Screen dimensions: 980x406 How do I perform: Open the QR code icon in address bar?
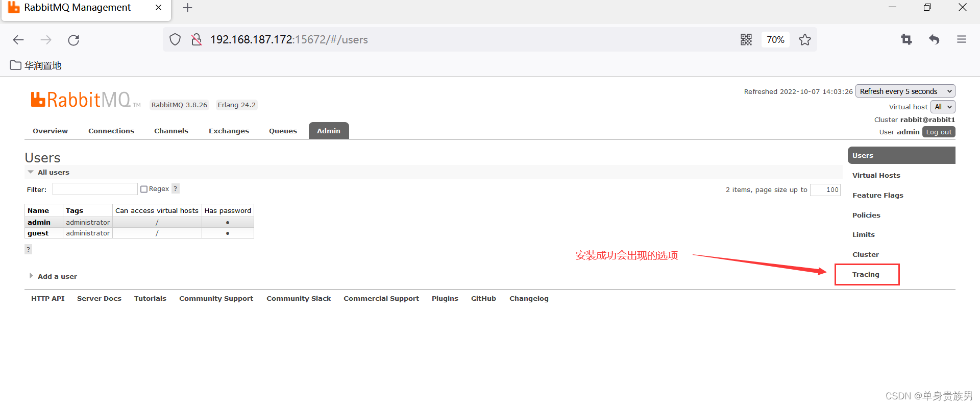(746, 39)
